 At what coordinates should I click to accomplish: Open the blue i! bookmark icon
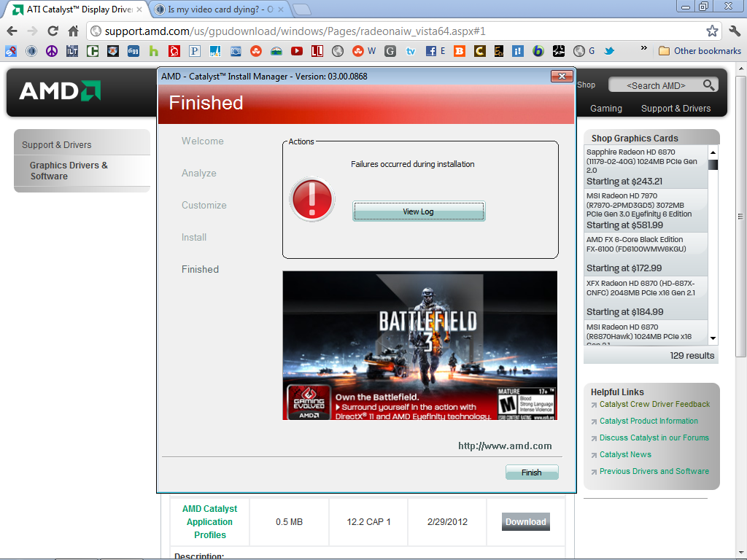pos(518,51)
